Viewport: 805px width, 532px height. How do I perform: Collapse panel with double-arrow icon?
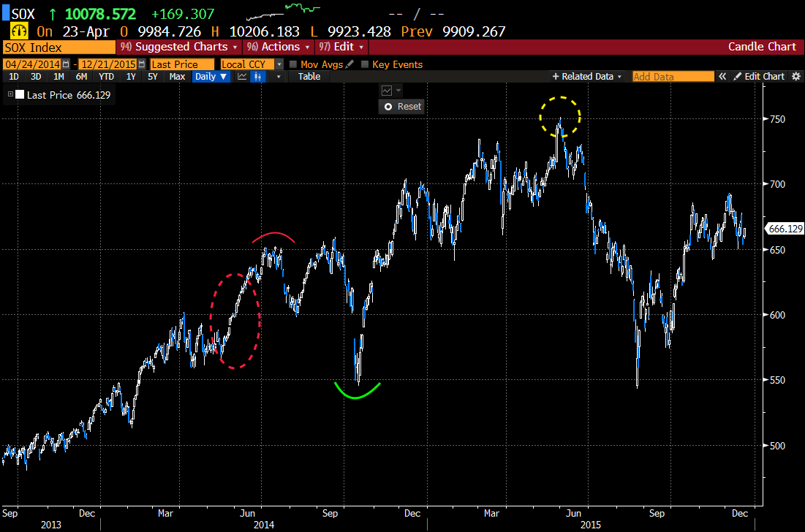(x=722, y=77)
